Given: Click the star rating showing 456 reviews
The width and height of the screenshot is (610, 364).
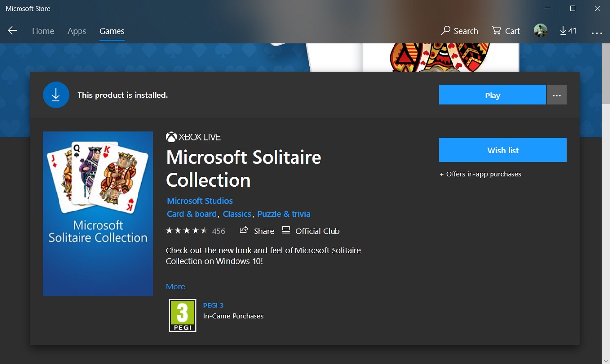Looking at the screenshot, I should point(195,230).
